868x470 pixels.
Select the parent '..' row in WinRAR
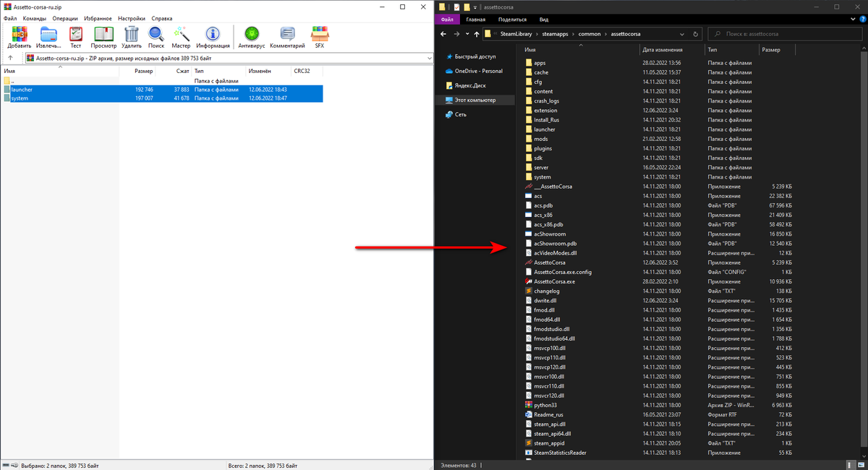pos(162,81)
